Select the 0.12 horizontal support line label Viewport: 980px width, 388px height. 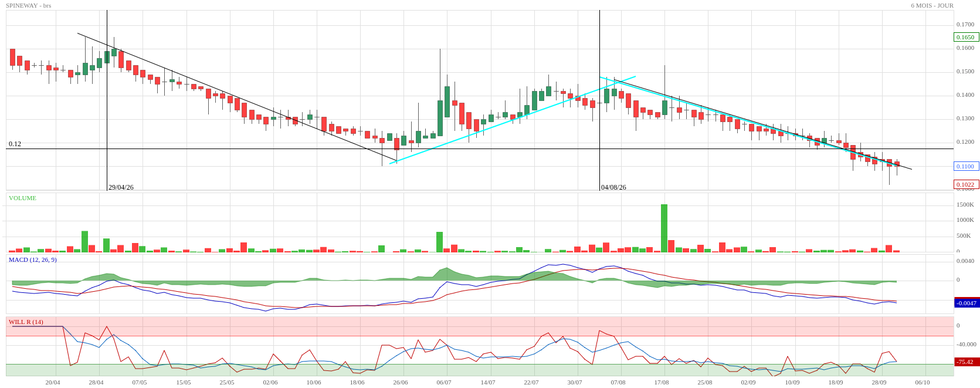point(15,144)
